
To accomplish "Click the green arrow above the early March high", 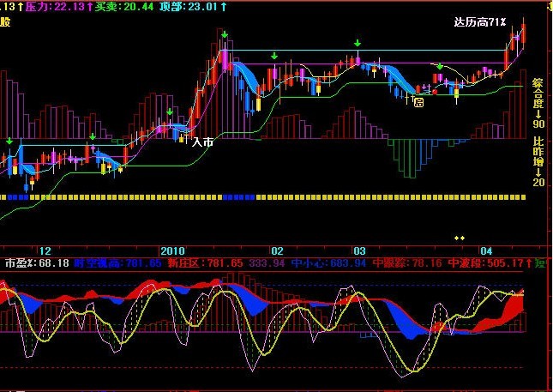I will (x=358, y=43).
